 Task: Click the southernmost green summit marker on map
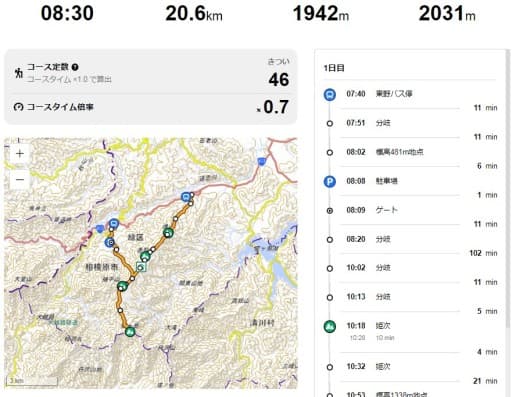pyautogui.click(x=130, y=332)
